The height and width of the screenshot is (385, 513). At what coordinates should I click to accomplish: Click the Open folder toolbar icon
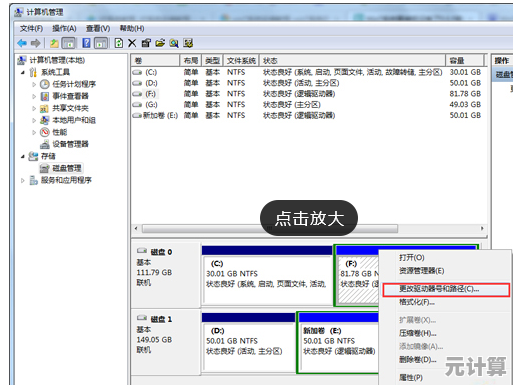tap(160, 43)
